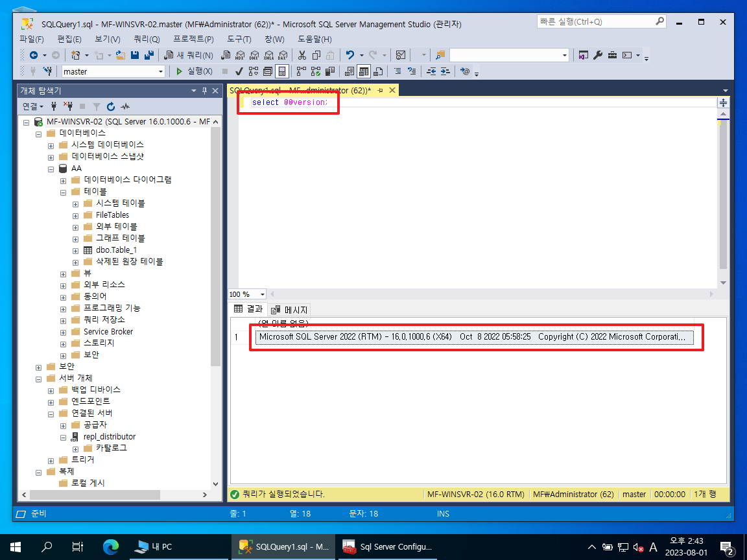Toggle Include Actual Execution Plan

pos(301,71)
